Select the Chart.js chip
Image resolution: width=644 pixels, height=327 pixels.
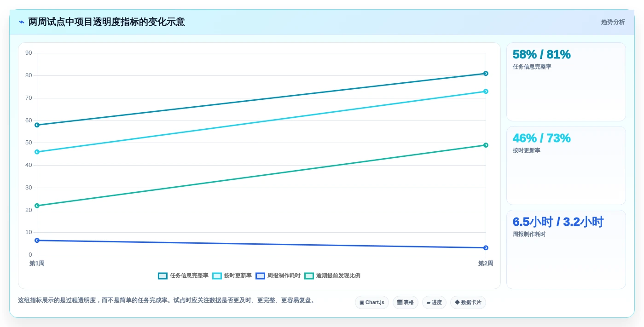coord(371,302)
